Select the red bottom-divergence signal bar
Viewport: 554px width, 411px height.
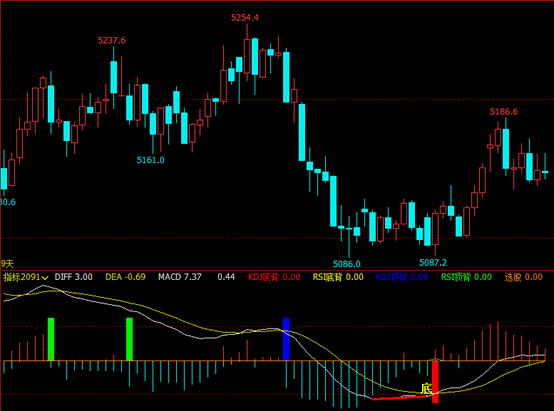click(435, 382)
